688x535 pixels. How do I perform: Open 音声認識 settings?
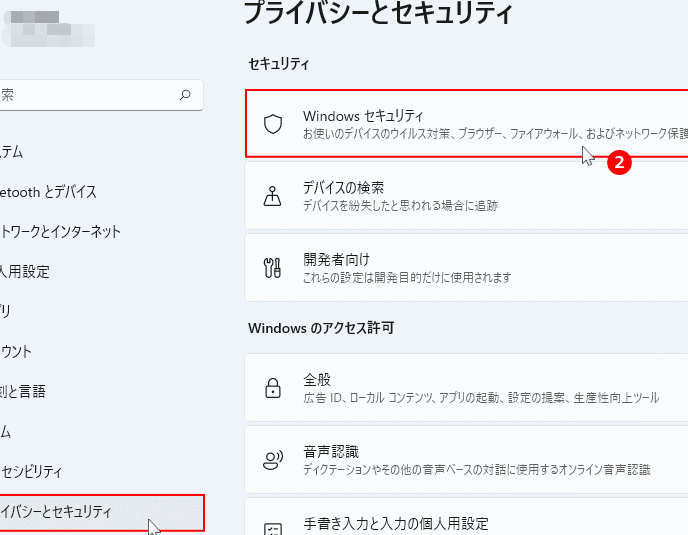pyautogui.click(x=466, y=460)
